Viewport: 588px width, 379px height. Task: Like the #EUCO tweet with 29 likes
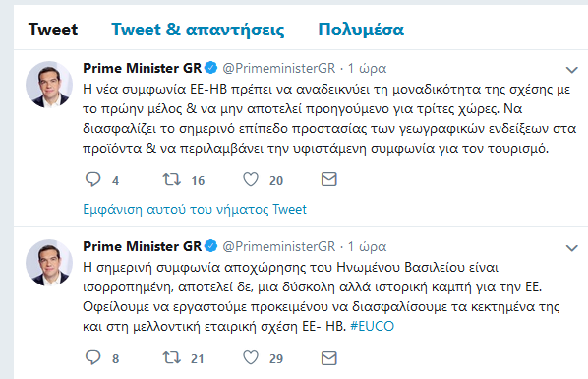click(251, 357)
